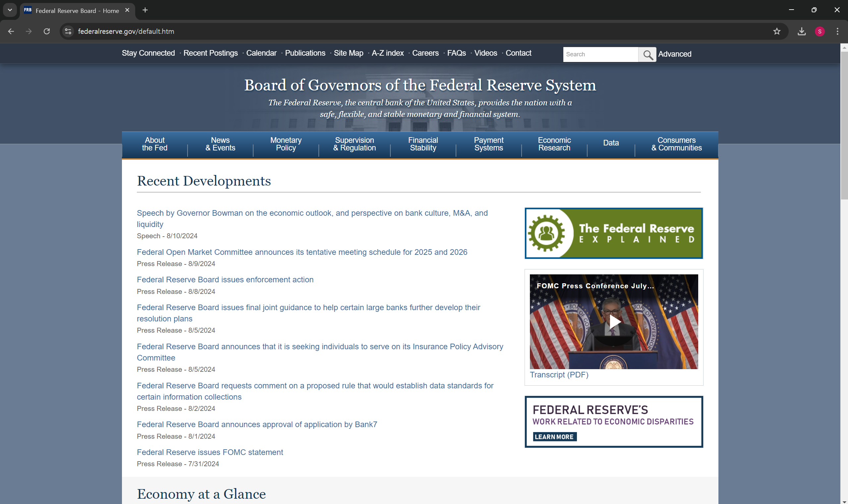Open the Supervision & Regulation menu
The image size is (848, 504).
354,144
